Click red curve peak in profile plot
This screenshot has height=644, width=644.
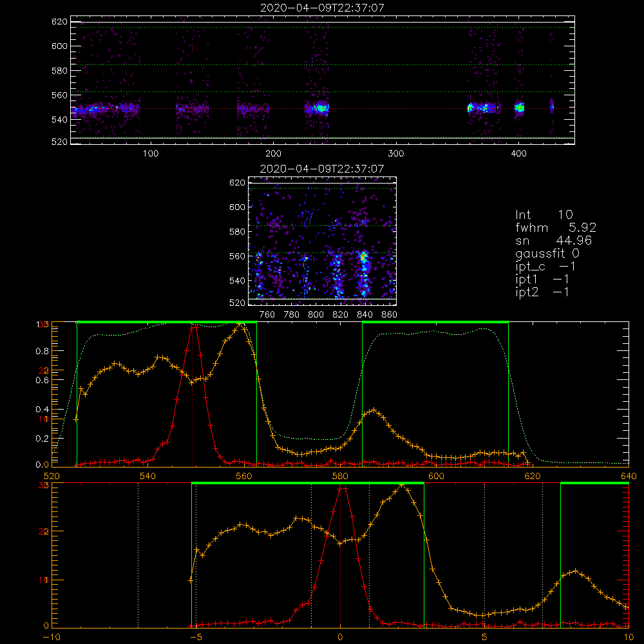pyautogui.click(x=193, y=327)
